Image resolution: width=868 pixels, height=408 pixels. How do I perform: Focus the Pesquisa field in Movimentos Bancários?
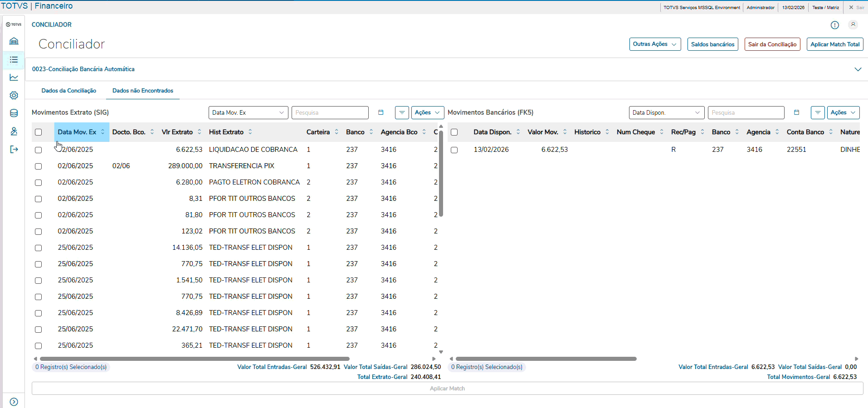(746, 112)
